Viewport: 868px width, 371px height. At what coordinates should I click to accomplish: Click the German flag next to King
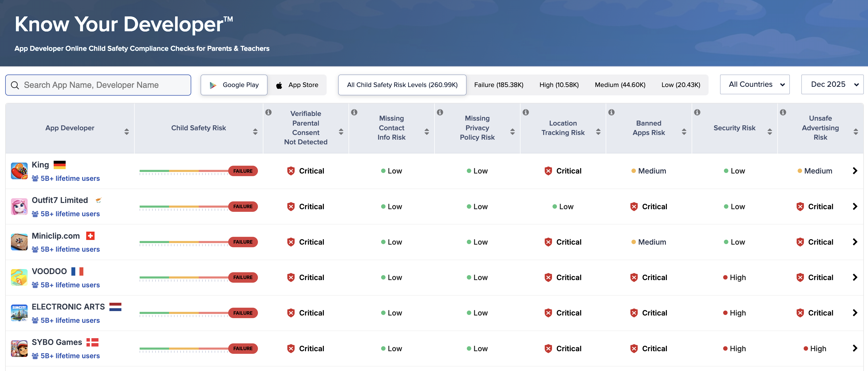[x=60, y=165]
